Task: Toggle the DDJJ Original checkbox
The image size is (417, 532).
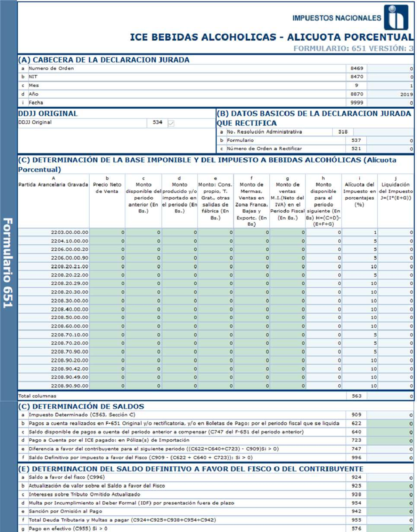Action: coord(171,123)
